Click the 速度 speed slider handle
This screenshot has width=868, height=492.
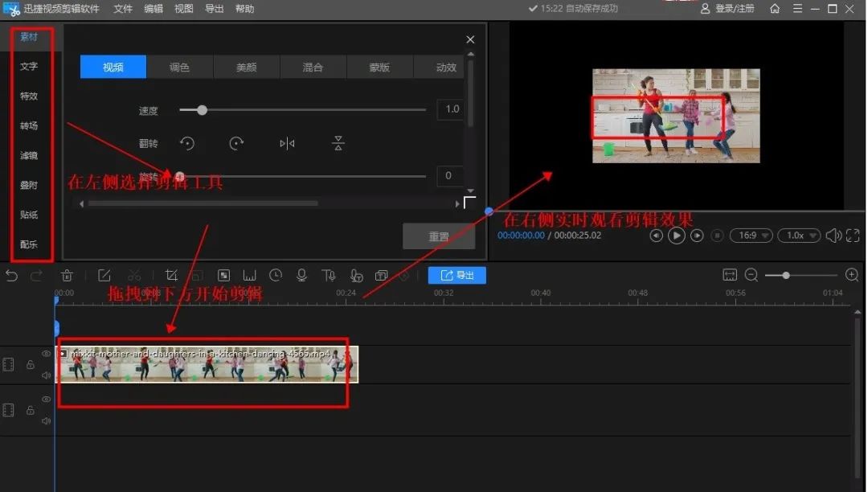pyautogui.click(x=202, y=109)
